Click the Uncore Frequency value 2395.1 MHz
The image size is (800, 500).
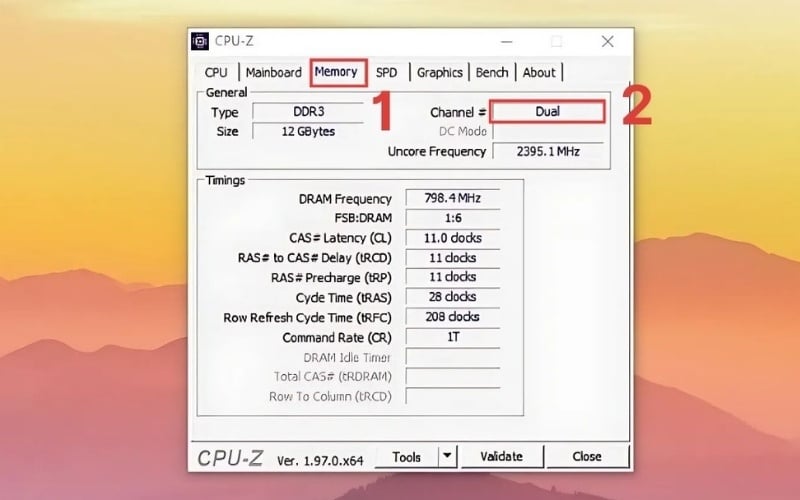click(x=548, y=151)
